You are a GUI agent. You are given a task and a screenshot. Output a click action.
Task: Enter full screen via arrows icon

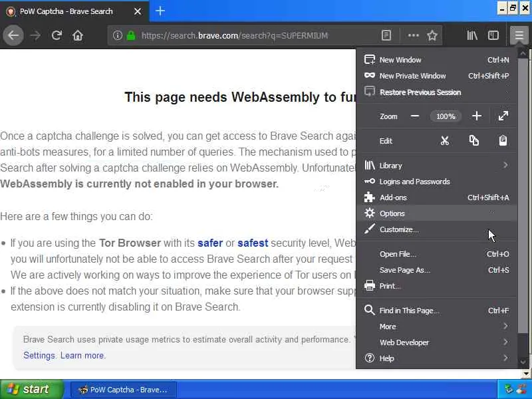tap(503, 116)
